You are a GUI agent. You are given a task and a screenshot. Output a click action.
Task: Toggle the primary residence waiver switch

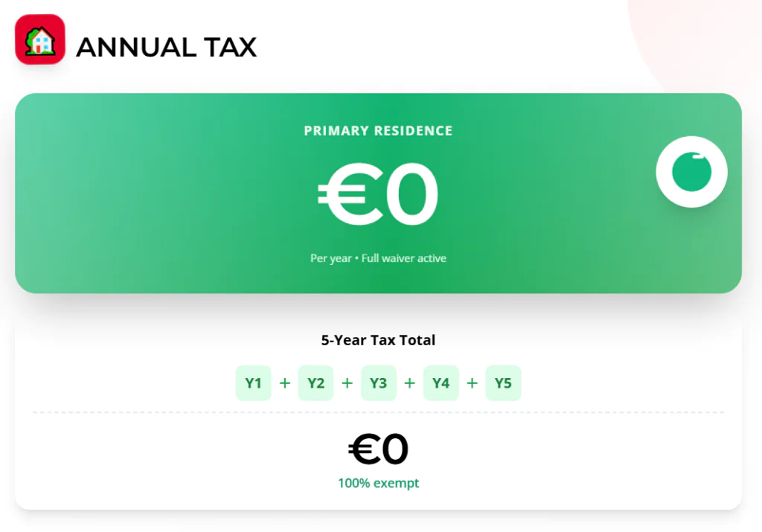(691, 172)
